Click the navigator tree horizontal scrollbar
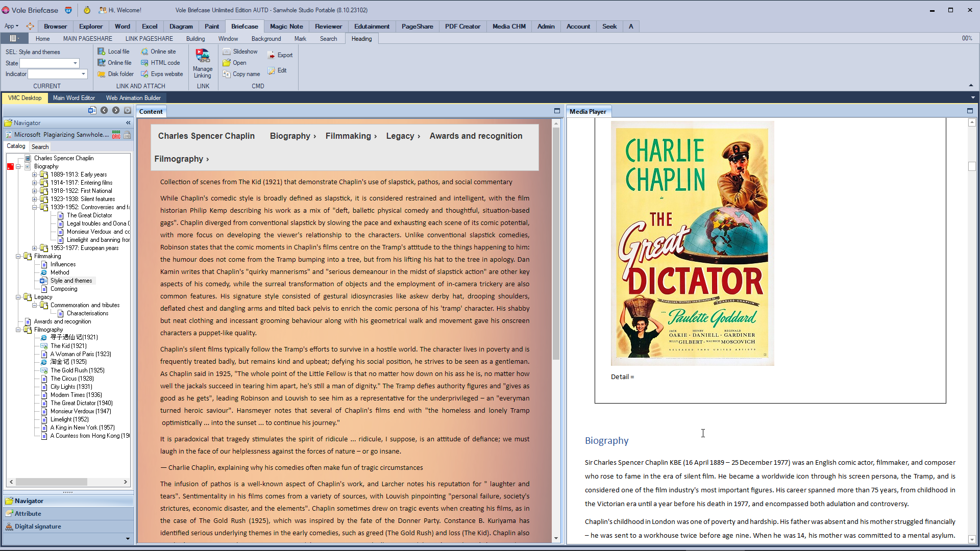 pos(68,482)
